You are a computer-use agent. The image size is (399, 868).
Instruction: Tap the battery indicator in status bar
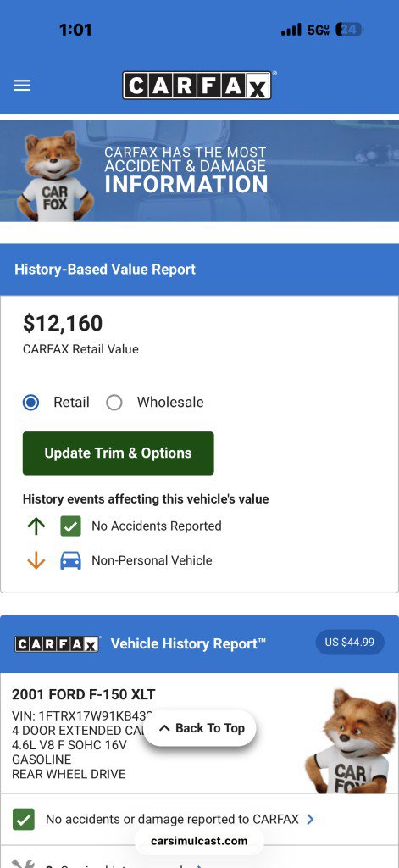tap(349, 30)
